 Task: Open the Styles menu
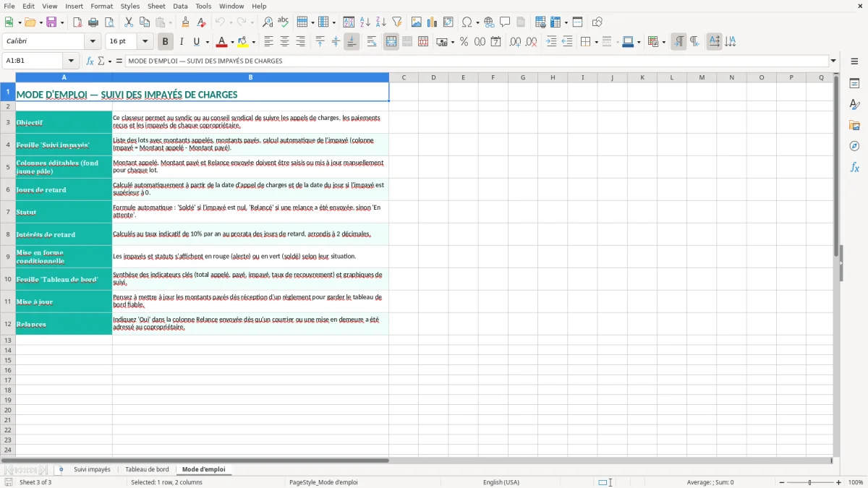coord(130,6)
